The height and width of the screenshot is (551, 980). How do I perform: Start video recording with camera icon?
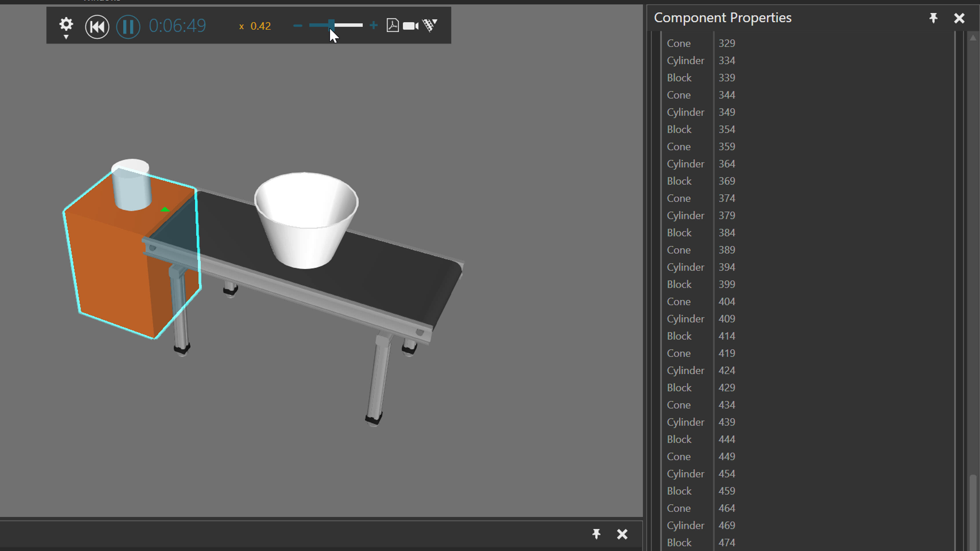410,26
